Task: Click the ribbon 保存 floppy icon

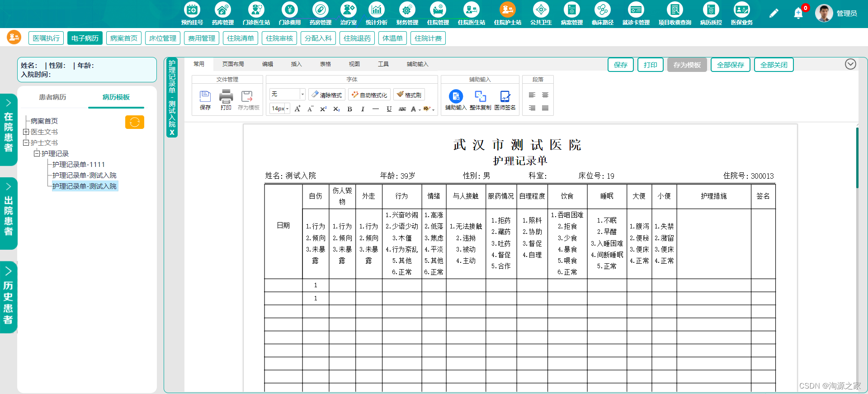Action: [205, 96]
